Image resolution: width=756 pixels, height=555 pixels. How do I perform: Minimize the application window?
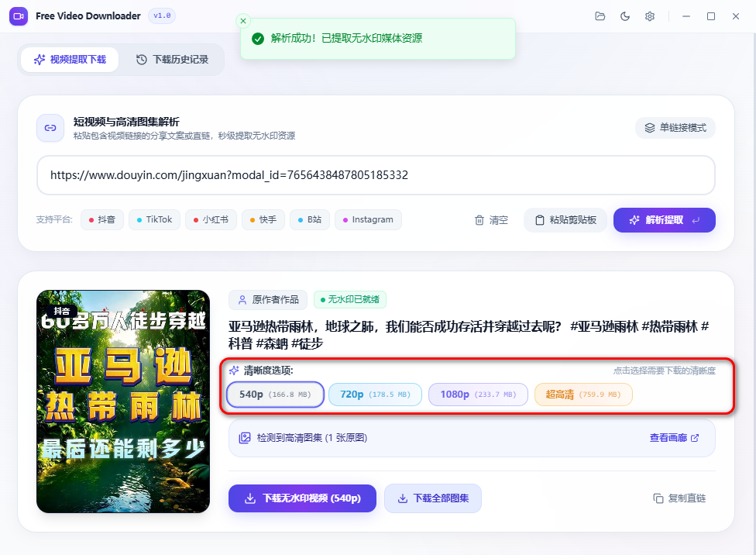pos(686,16)
